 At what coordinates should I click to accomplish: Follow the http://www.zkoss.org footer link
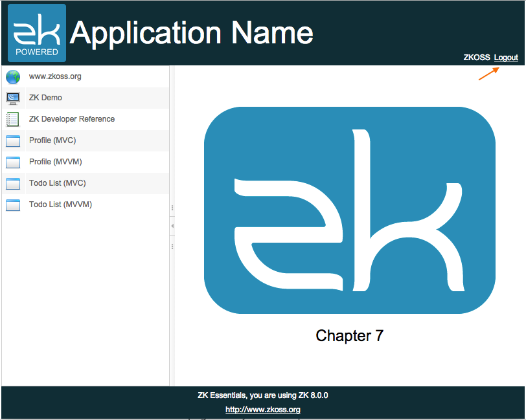pos(262,410)
